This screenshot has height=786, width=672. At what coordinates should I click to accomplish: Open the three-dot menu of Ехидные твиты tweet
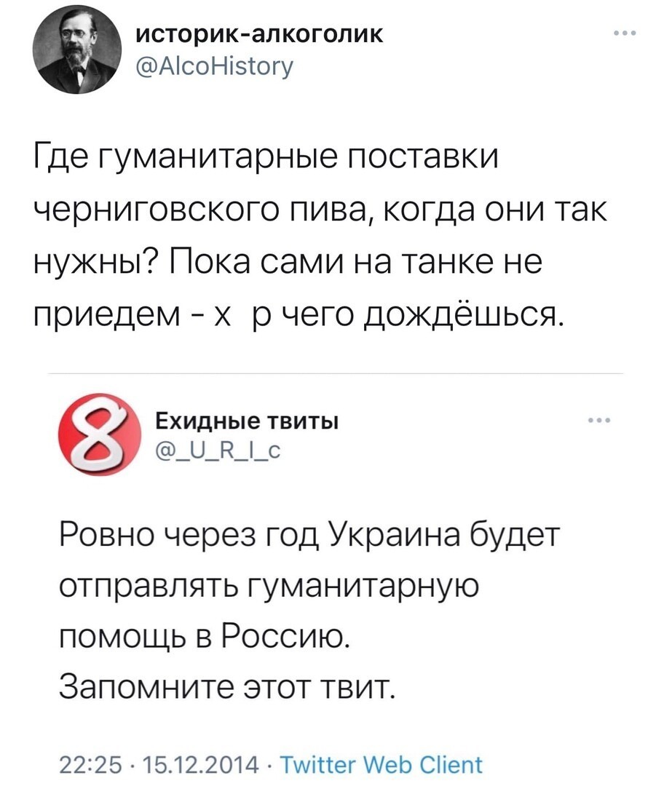click(x=600, y=420)
